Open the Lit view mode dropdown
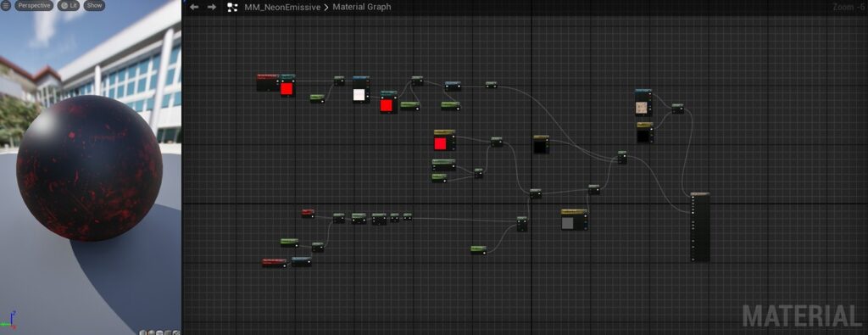This screenshot has width=868, height=335. (x=70, y=6)
